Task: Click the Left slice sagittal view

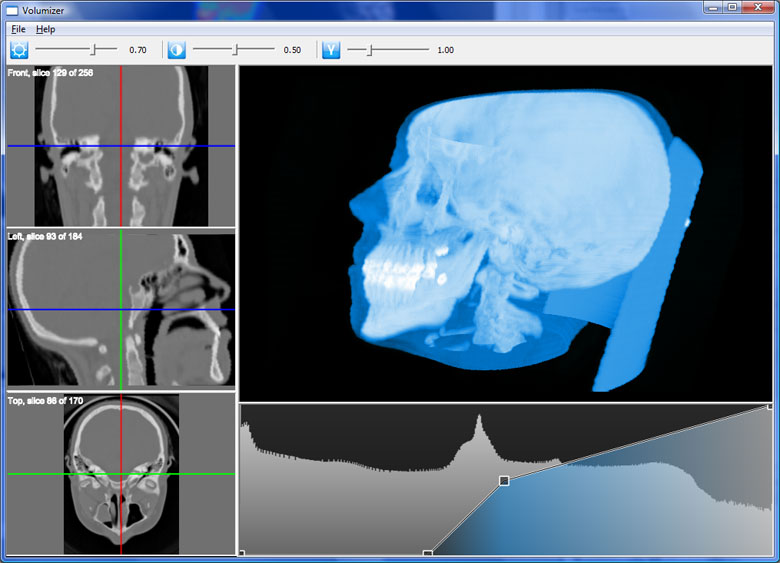Action: click(120, 310)
